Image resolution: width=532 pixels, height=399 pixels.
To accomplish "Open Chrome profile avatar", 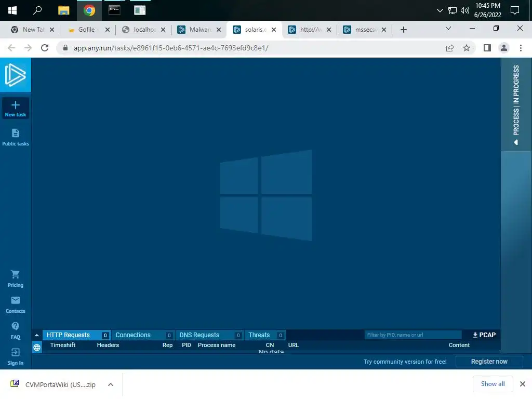I will [504, 48].
